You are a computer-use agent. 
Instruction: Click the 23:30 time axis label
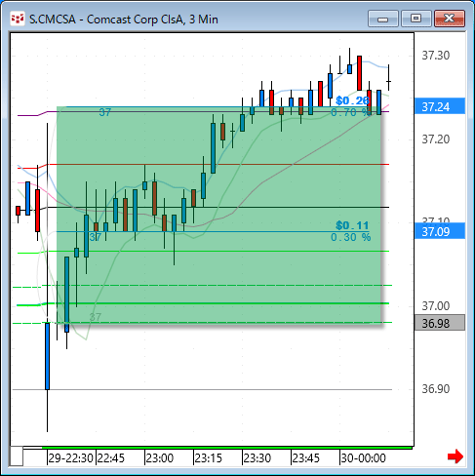point(257,458)
